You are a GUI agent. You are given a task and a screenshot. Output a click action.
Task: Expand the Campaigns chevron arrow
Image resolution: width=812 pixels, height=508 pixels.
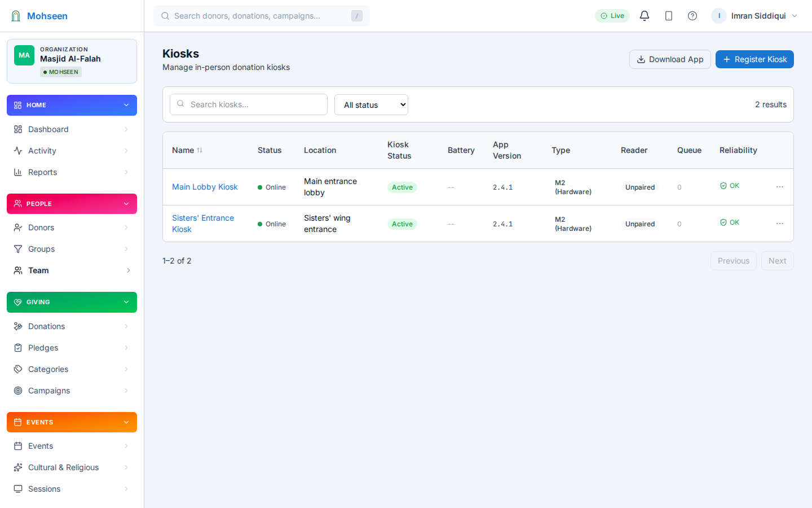point(126,391)
